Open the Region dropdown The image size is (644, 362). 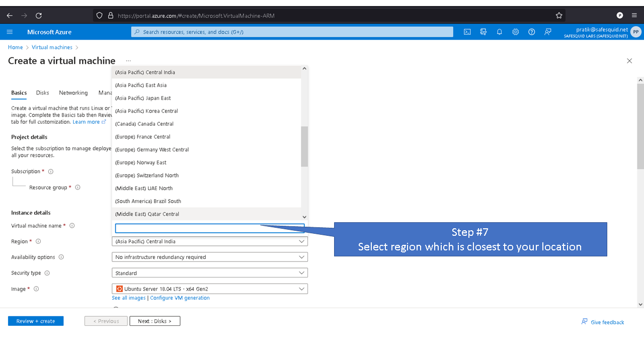pyautogui.click(x=210, y=241)
